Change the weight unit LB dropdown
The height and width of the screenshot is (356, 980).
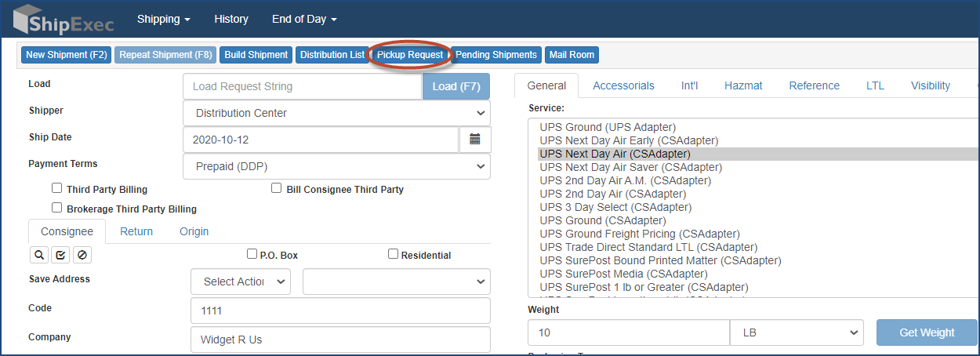click(796, 332)
